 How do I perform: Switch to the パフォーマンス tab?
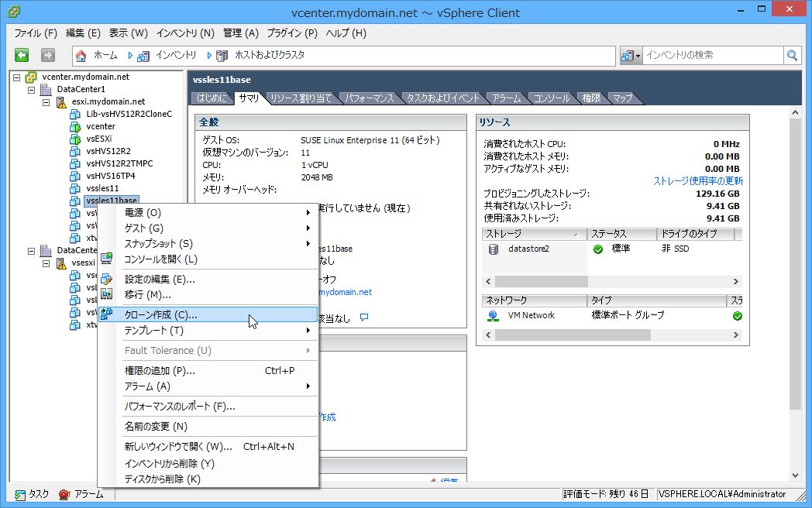370,98
